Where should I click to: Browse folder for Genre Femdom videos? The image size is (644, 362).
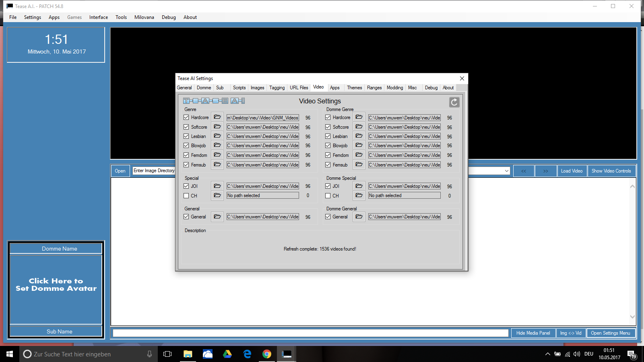(217, 155)
